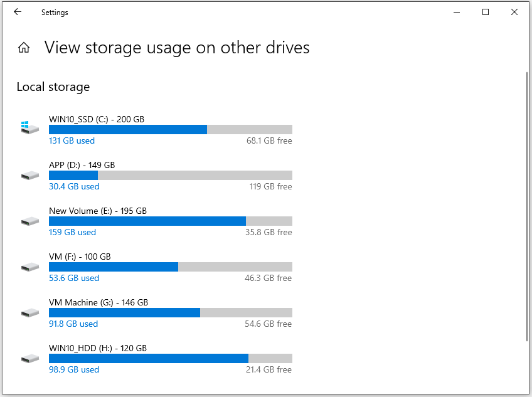Open storage details via 131 GB used link

tap(72, 140)
